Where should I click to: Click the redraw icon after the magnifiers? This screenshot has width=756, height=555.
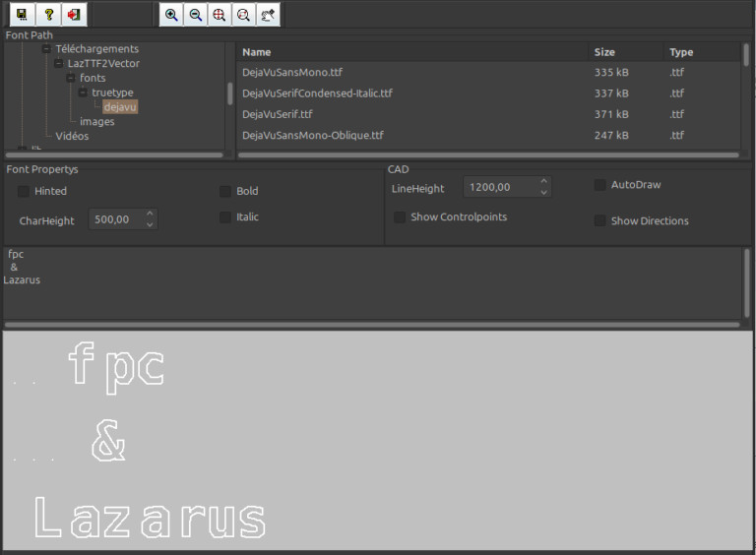pyautogui.click(x=268, y=15)
